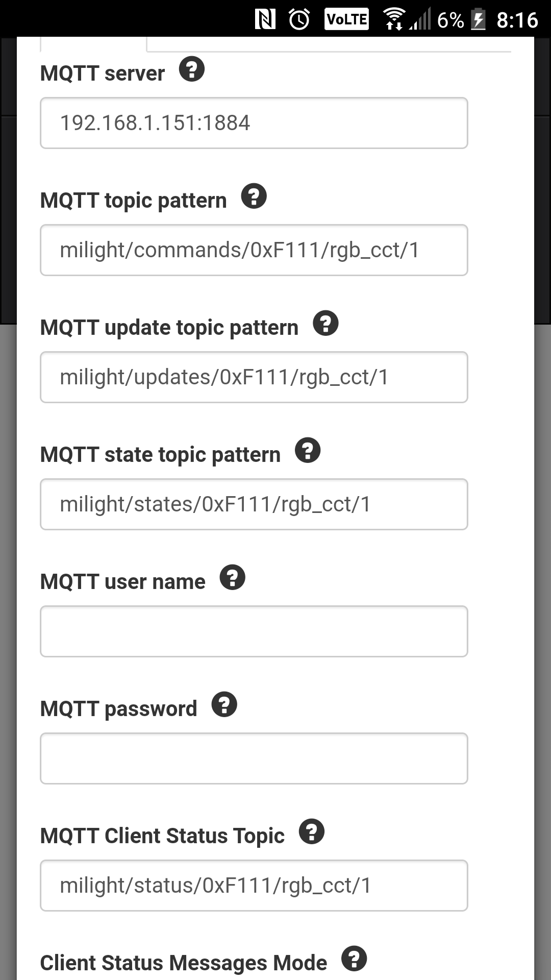Screen dimensions: 551x980
Task: Select the MQTT Client Status Topic field
Action: pyautogui.click(x=254, y=886)
